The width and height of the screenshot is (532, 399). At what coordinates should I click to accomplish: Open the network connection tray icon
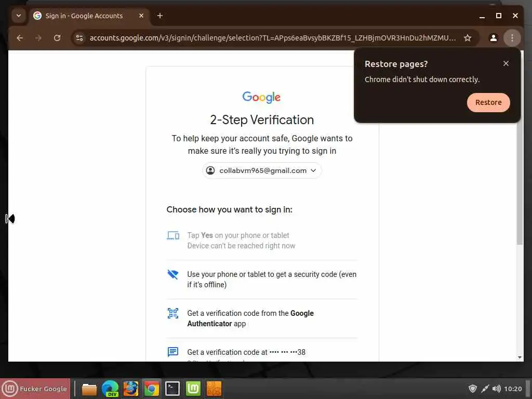pyautogui.click(x=485, y=389)
